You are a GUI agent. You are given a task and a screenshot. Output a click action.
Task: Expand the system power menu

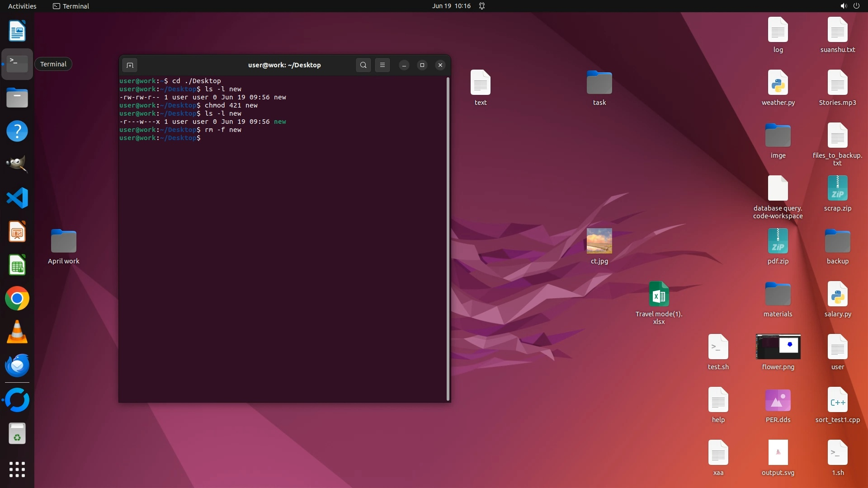tap(856, 6)
